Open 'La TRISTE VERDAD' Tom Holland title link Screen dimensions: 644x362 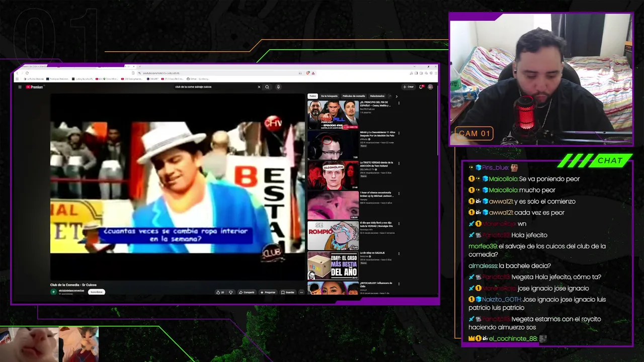click(x=376, y=164)
